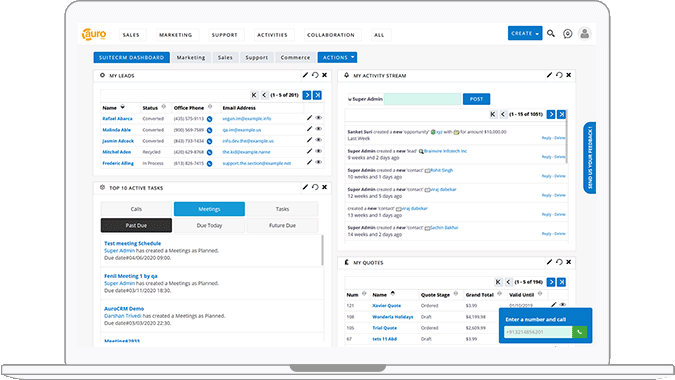The image size is (675, 380).
Task: Click the green call phone button
Action: click(x=579, y=332)
